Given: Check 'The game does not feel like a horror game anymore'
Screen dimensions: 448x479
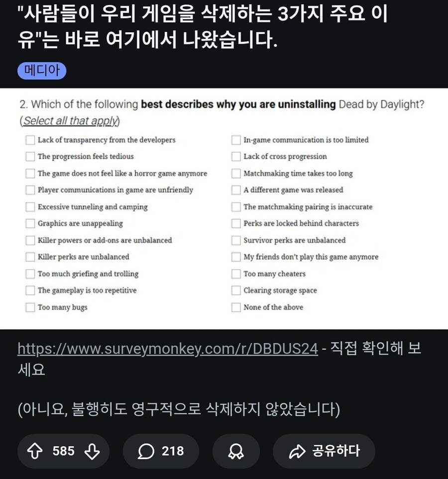Looking at the screenshot, I should coord(30,174).
